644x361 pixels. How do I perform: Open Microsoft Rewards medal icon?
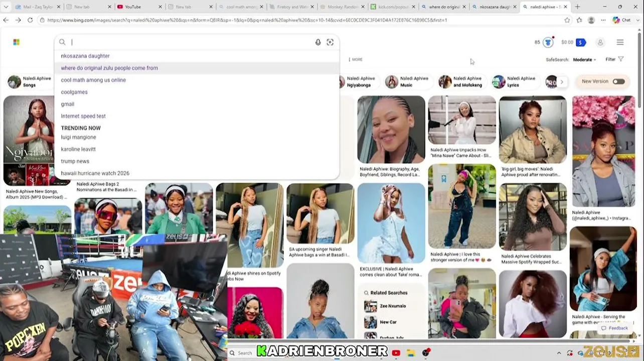click(x=548, y=43)
